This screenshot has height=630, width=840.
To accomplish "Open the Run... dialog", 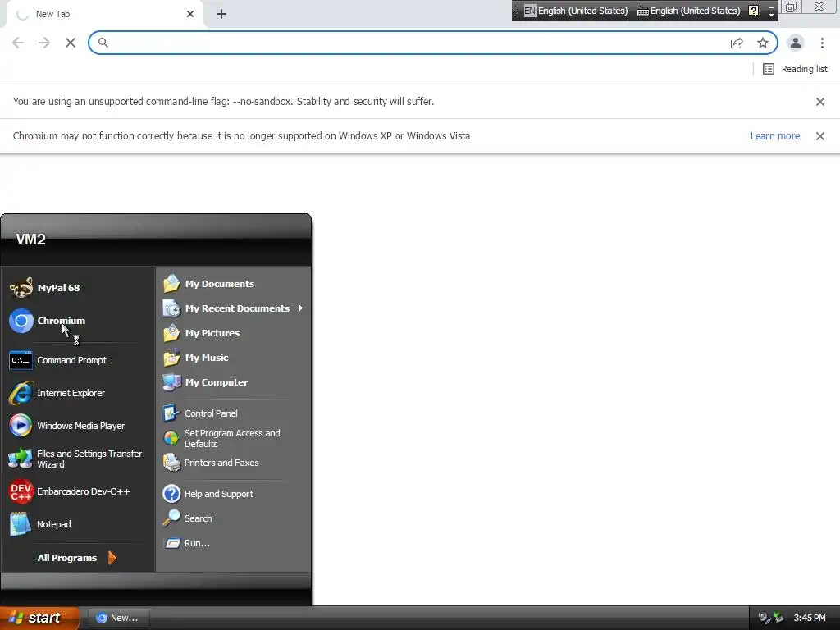I will pyautogui.click(x=233, y=543).
